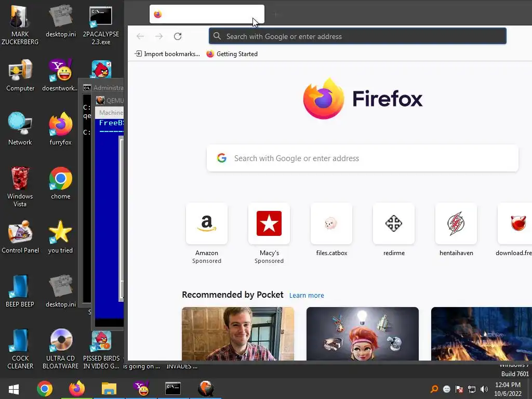Select the open Firefox tab
This screenshot has width=532, height=399.
coord(207,14)
